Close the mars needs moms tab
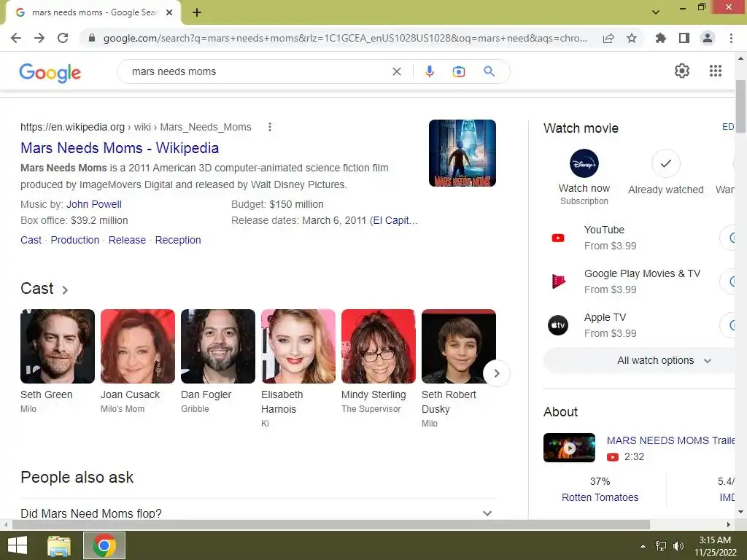The image size is (747, 560). click(x=169, y=12)
